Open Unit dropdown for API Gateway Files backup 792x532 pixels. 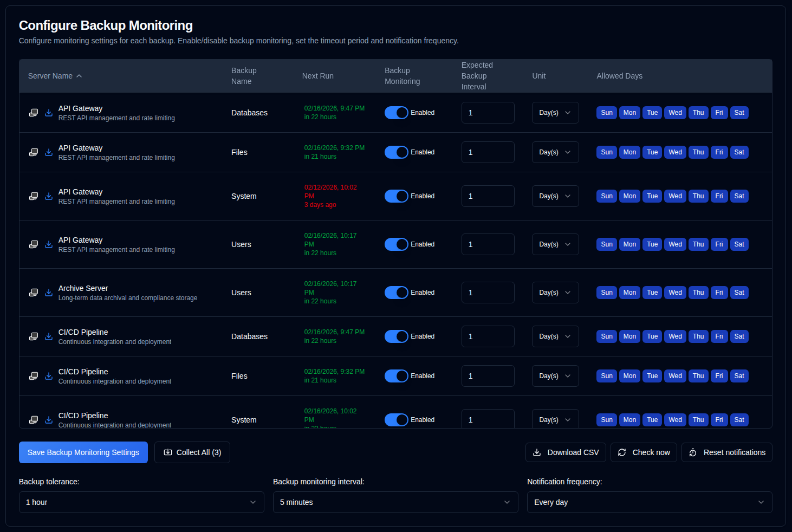point(555,152)
